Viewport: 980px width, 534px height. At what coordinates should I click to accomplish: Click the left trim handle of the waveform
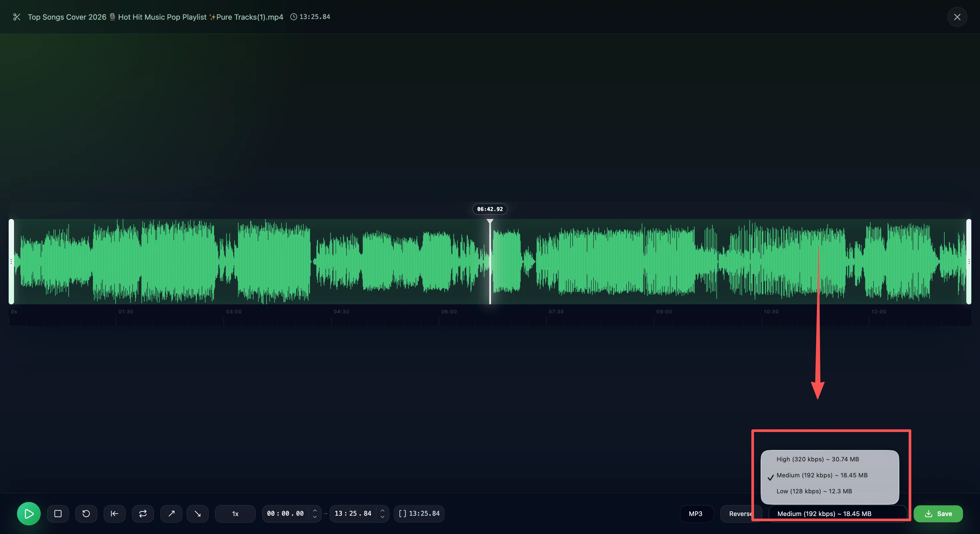[11, 261]
